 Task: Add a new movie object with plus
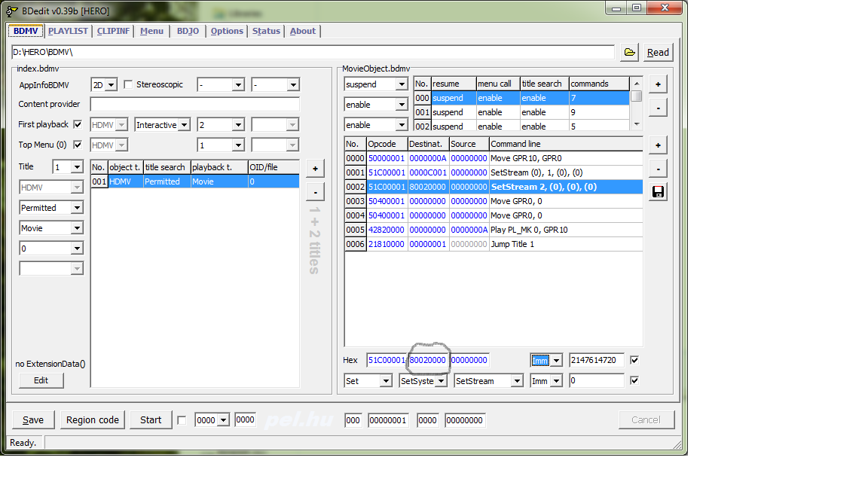pos(658,84)
